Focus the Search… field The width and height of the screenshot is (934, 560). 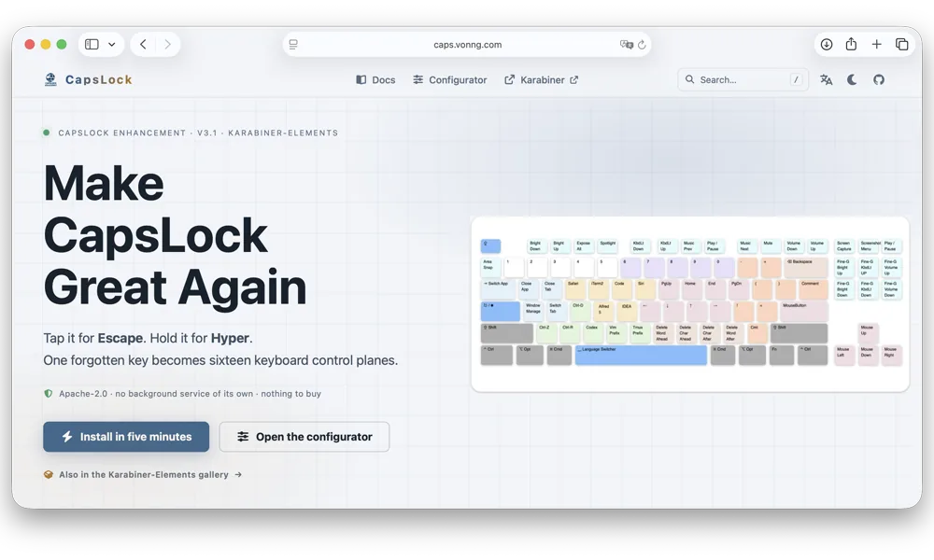point(743,79)
